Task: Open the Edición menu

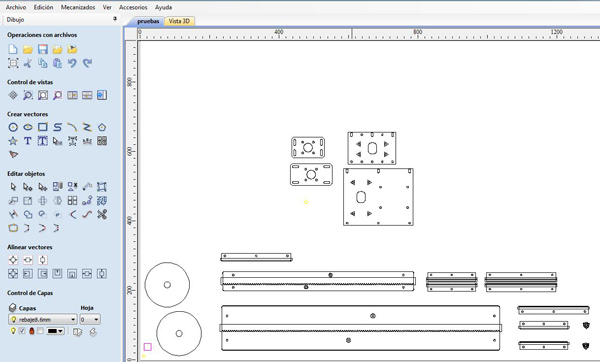Action: (x=43, y=7)
